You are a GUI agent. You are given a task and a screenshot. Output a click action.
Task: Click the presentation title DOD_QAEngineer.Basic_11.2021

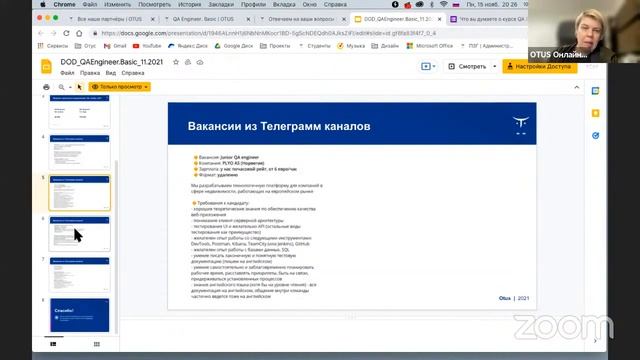(111, 62)
